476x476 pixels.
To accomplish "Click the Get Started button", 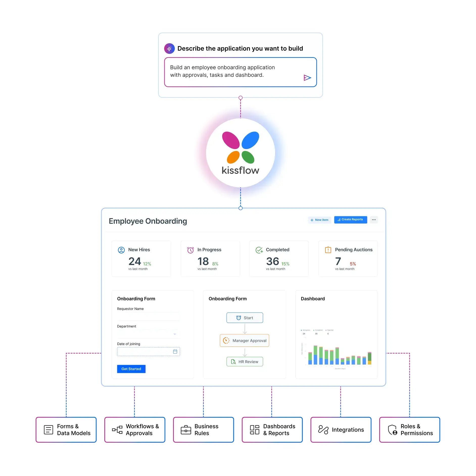I will [131, 369].
